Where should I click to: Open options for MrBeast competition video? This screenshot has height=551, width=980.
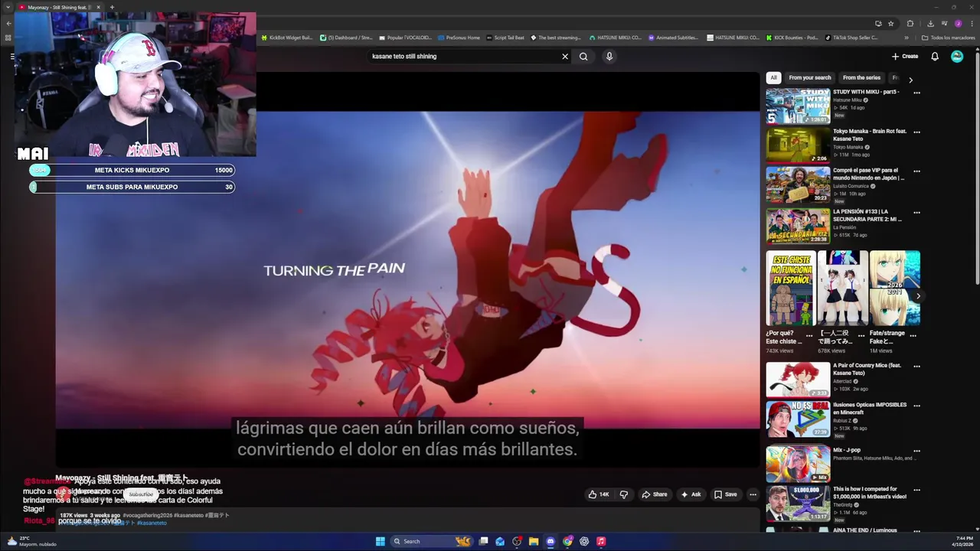point(916,490)
